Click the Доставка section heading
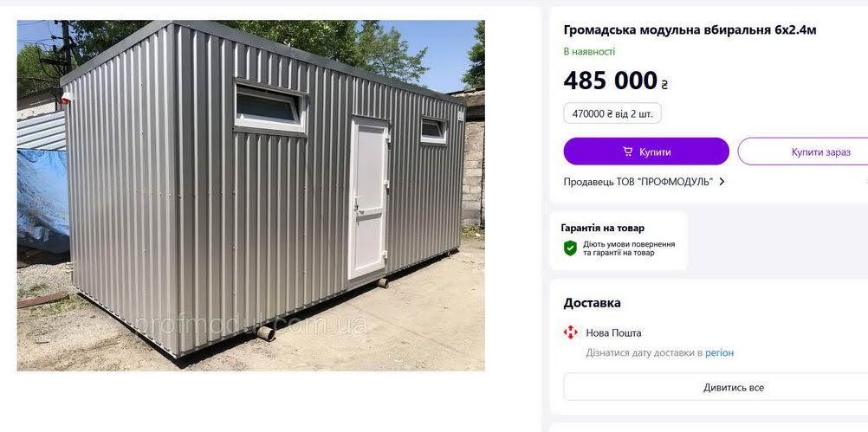Screen dimensions: 868x432 pyautogui.click(x=592, y=303)
